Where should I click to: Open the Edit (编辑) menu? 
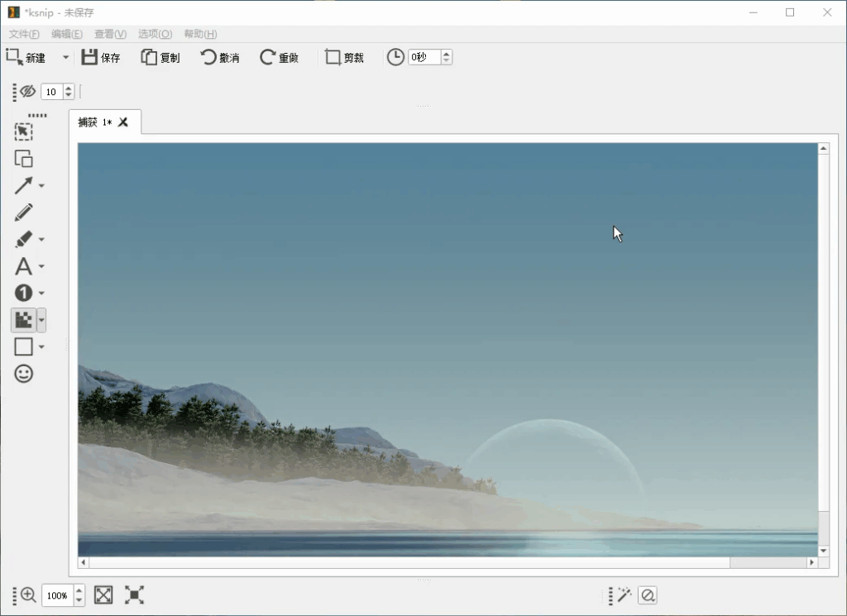click(x=67, y=34)
